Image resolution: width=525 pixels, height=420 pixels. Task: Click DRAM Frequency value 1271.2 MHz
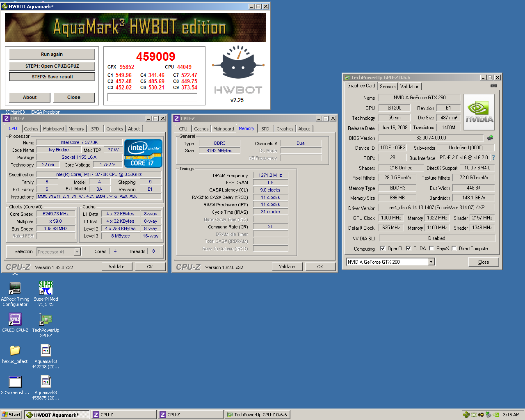(270, 175)
